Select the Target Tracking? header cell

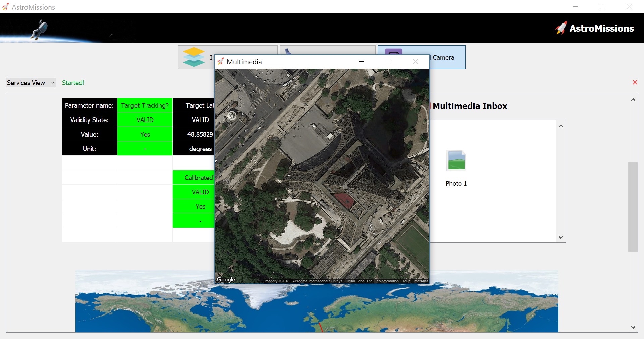click(145, 105)
